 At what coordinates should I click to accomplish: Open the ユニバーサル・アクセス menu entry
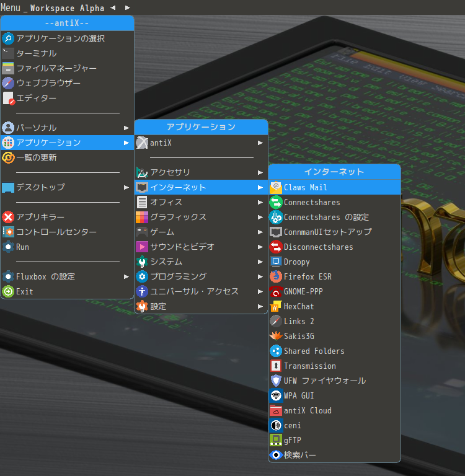click(x=201, y=291)
